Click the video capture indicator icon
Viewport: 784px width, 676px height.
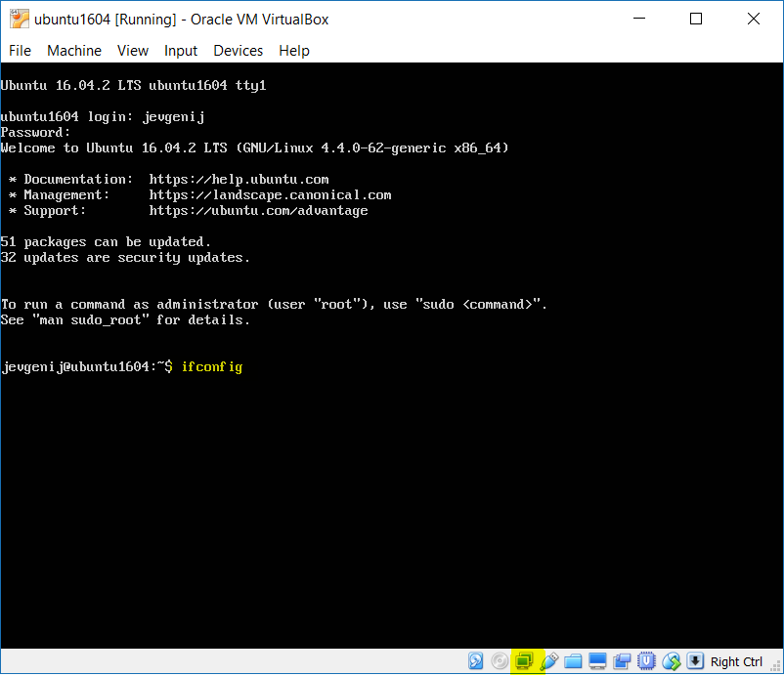point(622,661)
